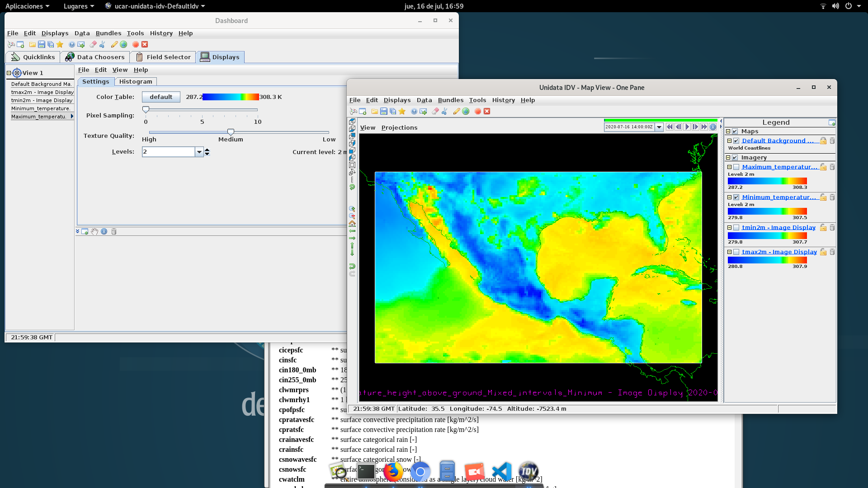
Task: Click the zoom out magnifier icon
Action: [x=352, y=216]
